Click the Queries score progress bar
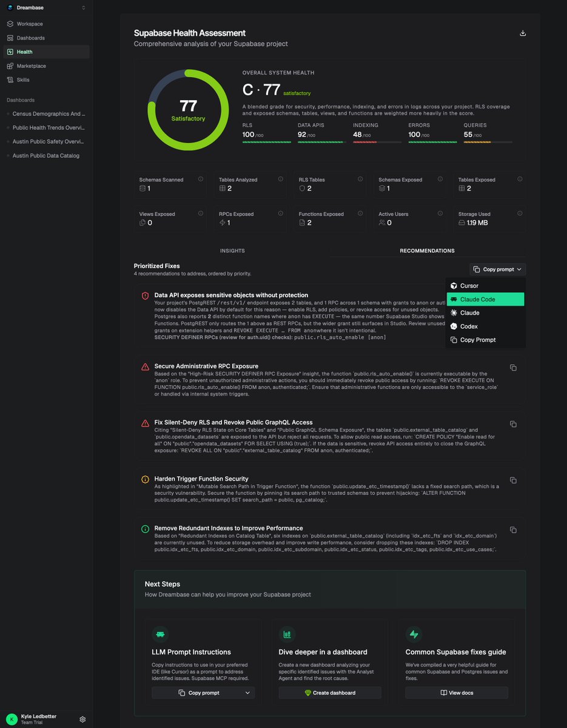The image size is (567, 728). [488, 142]
